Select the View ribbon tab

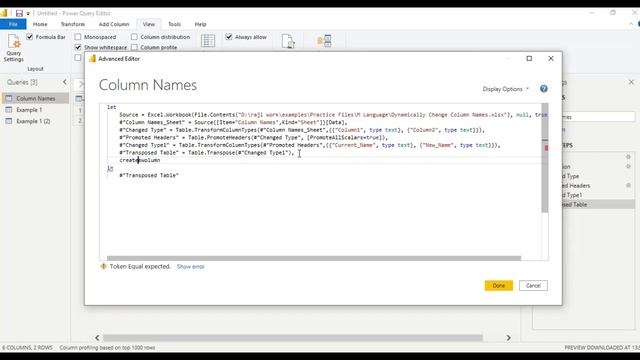coord(149,24)
